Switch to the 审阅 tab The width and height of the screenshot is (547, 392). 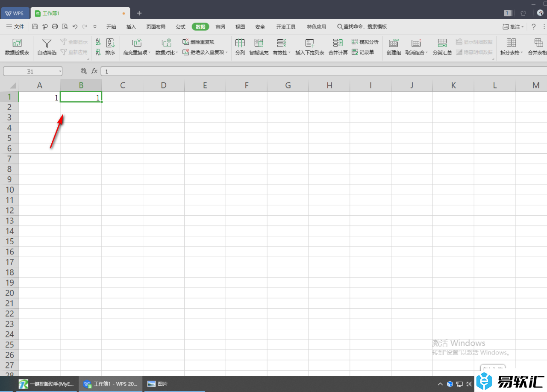click(x=220, y=26)
